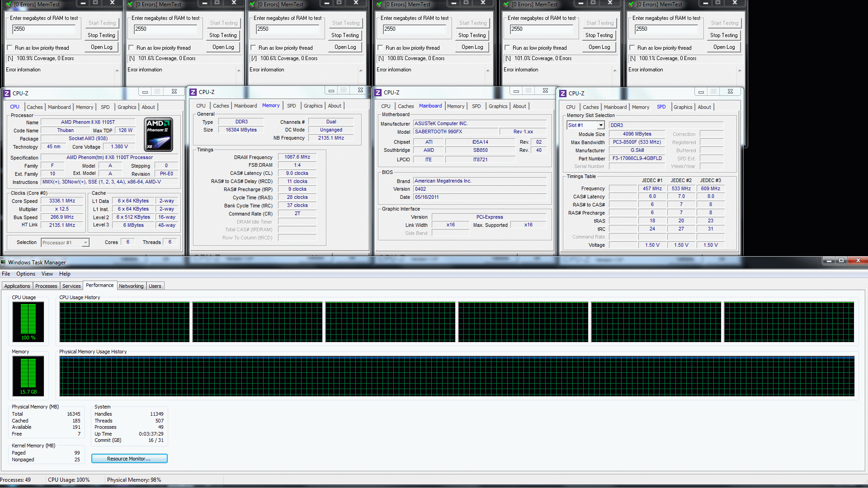Open the Processes tab in Task Manager

pyautogui.click(x=46, y=286)
